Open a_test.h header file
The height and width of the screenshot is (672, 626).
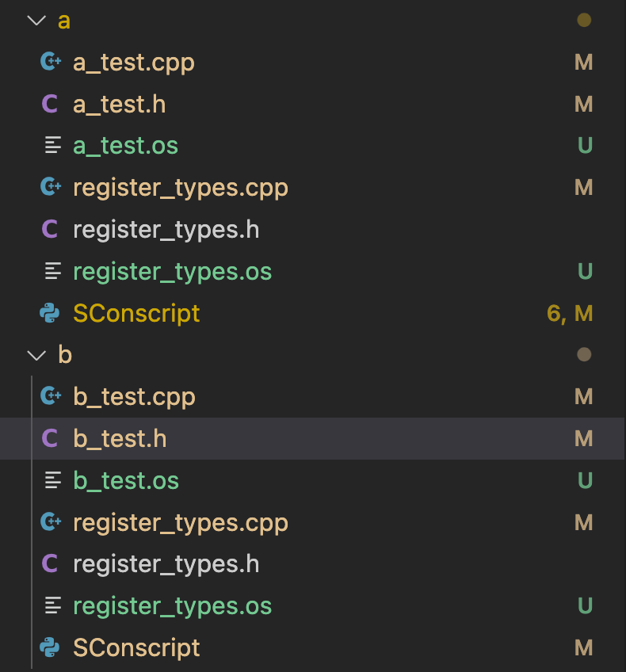(x=119, y=105)
